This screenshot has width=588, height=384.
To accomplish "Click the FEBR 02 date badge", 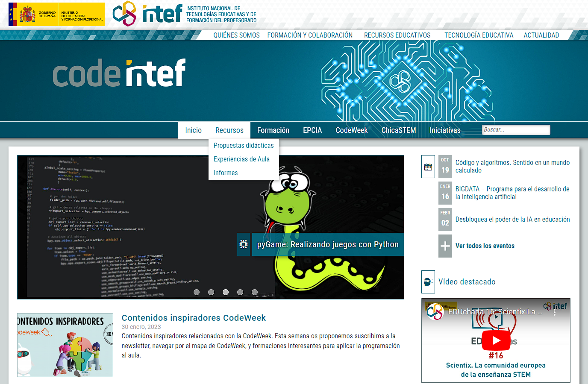I will 445,220.
